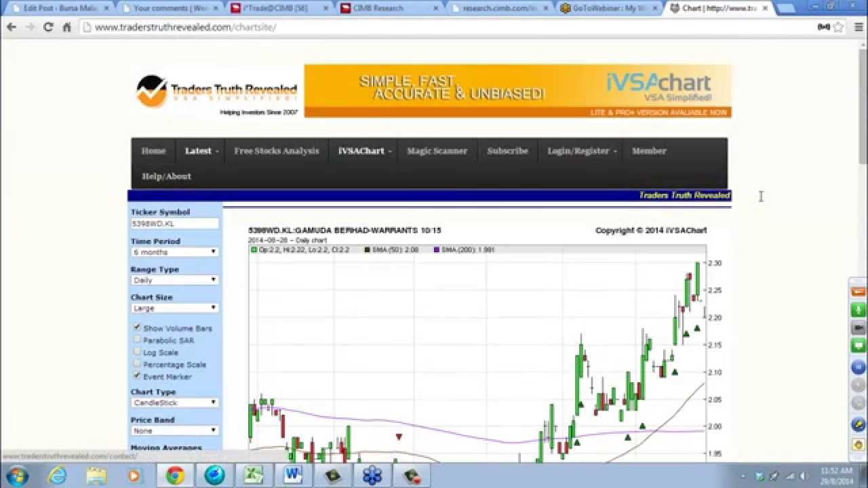Click the iVSAchart orange banner ad
The width and height of the screenshot is (868, 488).
[x=518, y=91]
